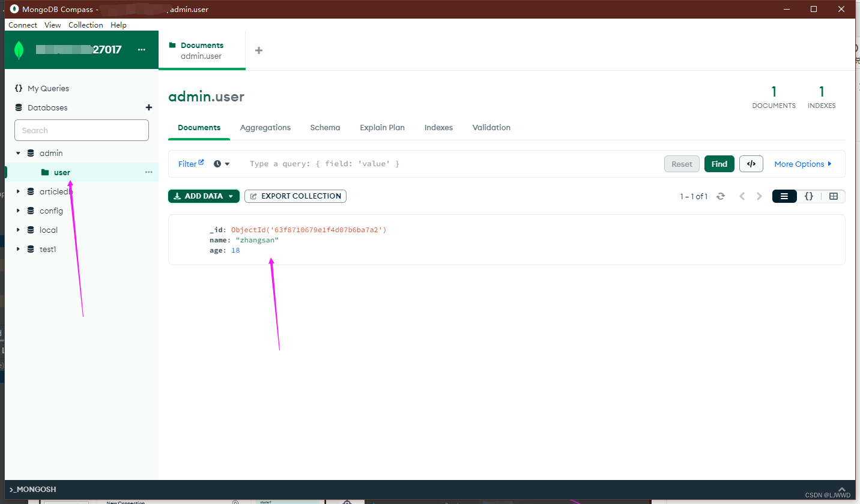Viewport: 860px width, 504px height.
Task: Expand the test1 database
Action: click(x=18, y=249)
